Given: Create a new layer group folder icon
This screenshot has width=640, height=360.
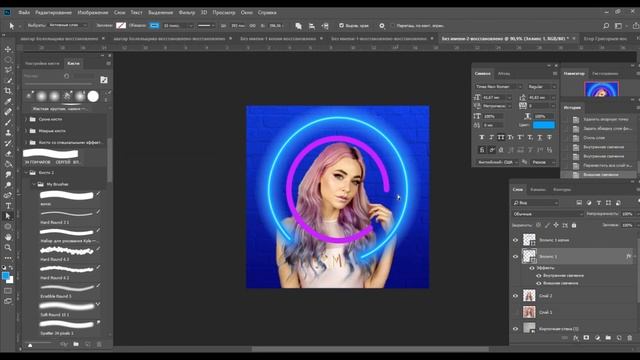Looking at the screenshot, I should (x=608, y=338).
